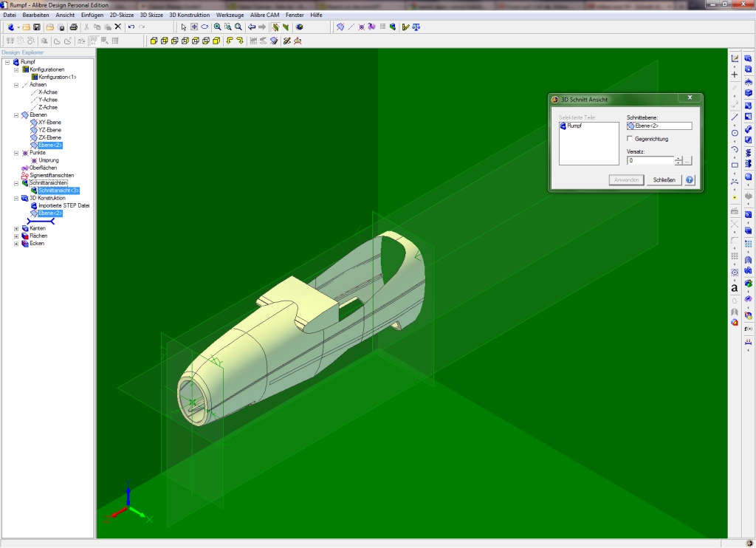Click the f(x) equation editor icon

click(x=749, y=329)
